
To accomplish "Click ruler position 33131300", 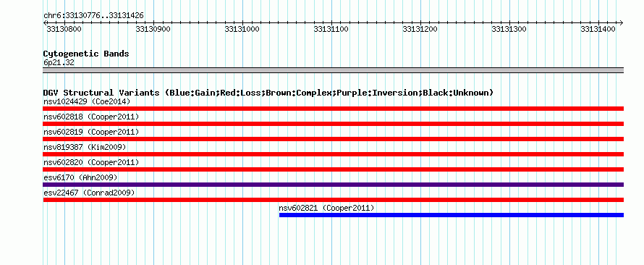I will click(509, 29).
